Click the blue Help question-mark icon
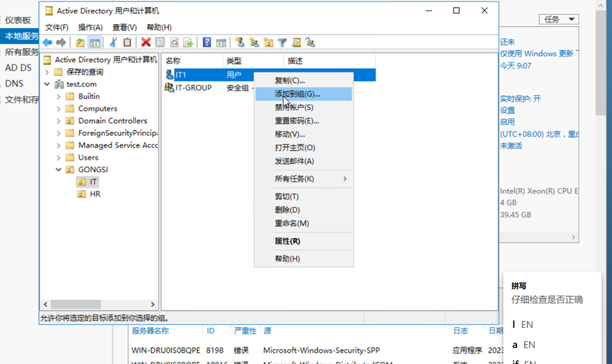Image resolution: width=612 pixels, height=364 pixels. [207, 42]
